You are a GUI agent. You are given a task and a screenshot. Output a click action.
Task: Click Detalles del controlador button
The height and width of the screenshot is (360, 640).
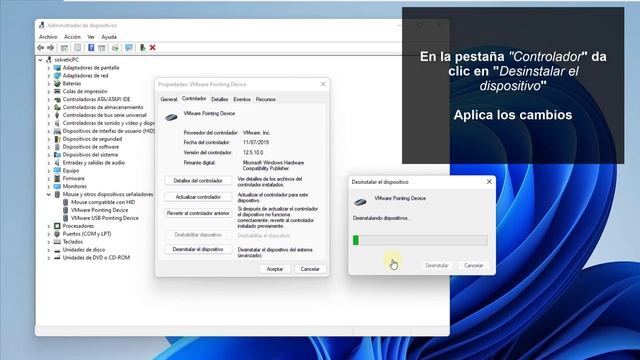click(x=198, y=180)
